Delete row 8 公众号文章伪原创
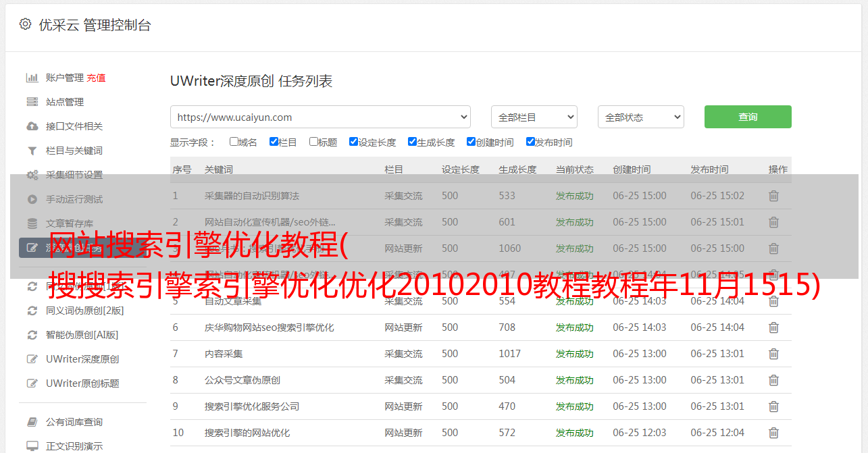Image resolution: width=868 pixels, height=453 pixels. (774, 380)
